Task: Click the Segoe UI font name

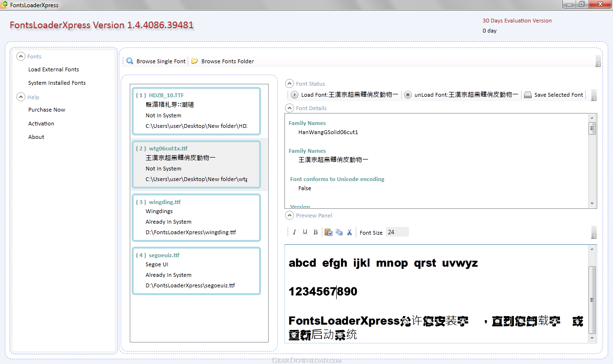Action: tap(157, 264)
